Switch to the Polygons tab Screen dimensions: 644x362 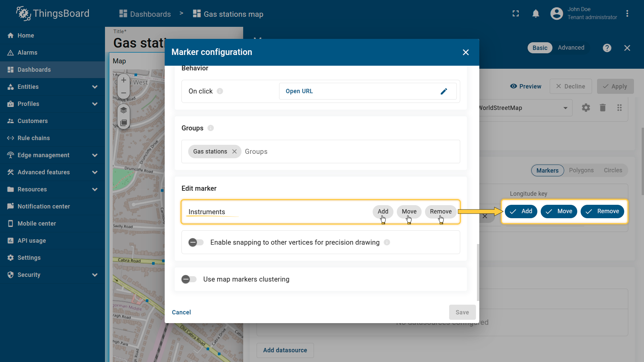581,170
